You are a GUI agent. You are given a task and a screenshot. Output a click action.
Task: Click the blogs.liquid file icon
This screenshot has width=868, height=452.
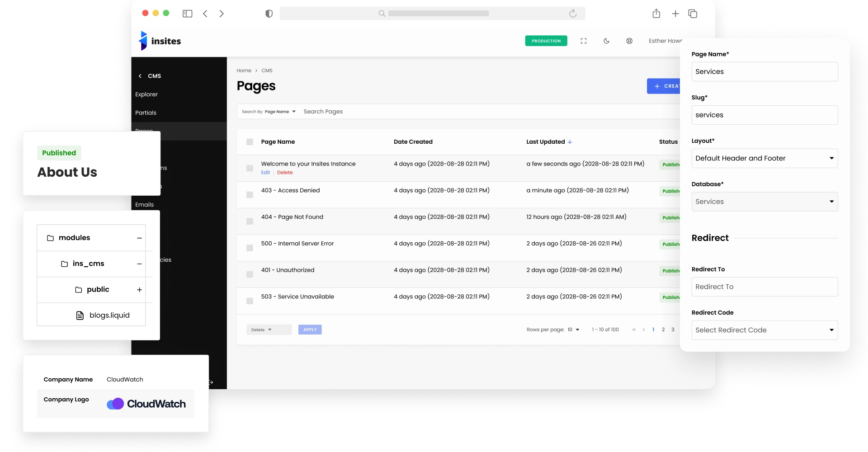(80, 315)
